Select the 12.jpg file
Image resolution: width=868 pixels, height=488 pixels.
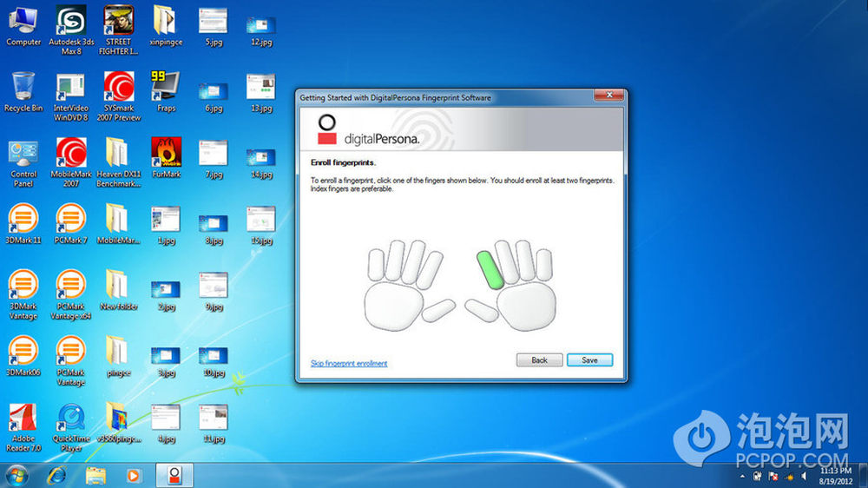click(261, 31)
